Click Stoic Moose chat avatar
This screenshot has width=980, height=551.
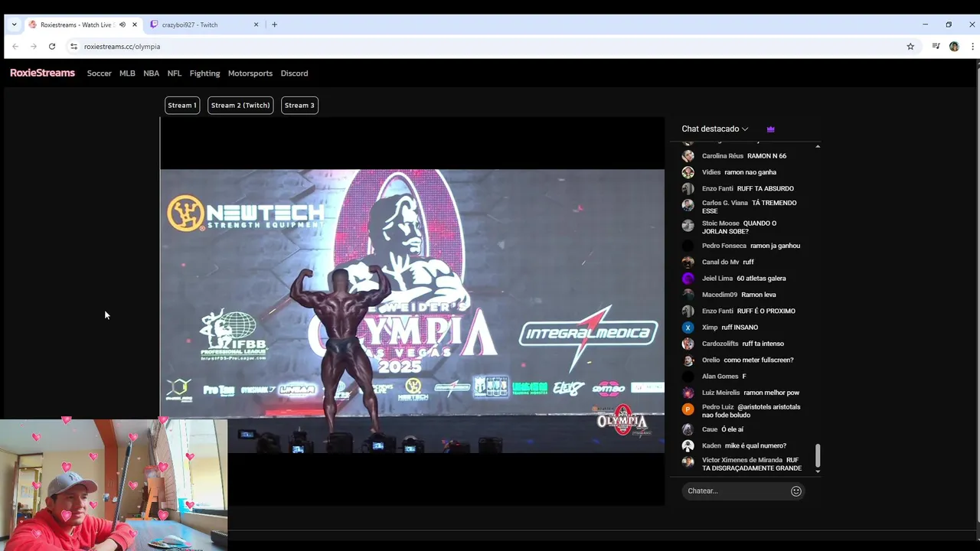(x=688, y=226)
